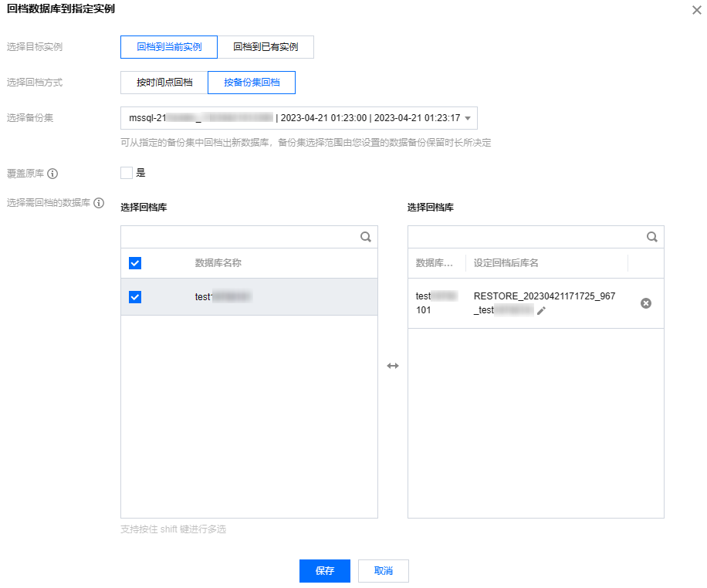Switch to the 回档到已有实例 tab

pyautogui.click(x=266, y=47)
